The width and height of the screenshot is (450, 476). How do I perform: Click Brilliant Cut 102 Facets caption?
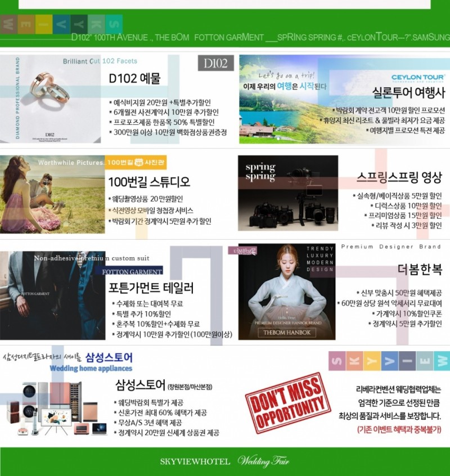[x=100, y=61]
